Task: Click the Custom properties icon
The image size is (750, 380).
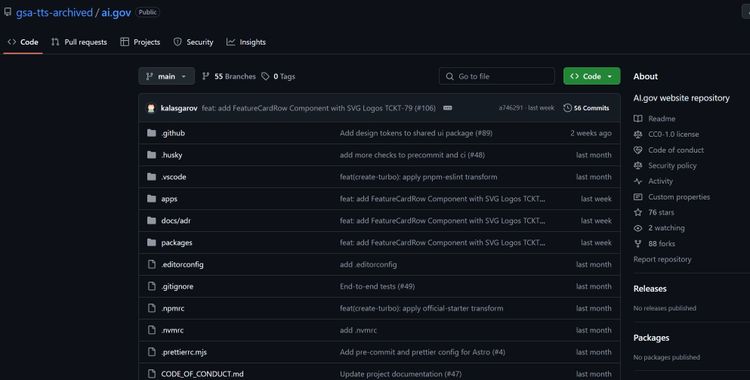Action: [x=638, y=197]
